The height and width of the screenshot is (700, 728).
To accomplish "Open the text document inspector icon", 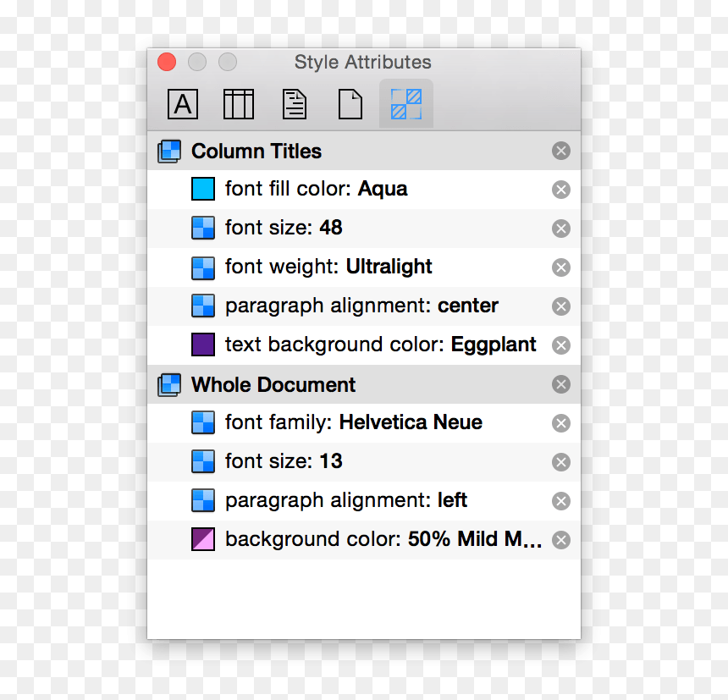I will coord(295,104).
